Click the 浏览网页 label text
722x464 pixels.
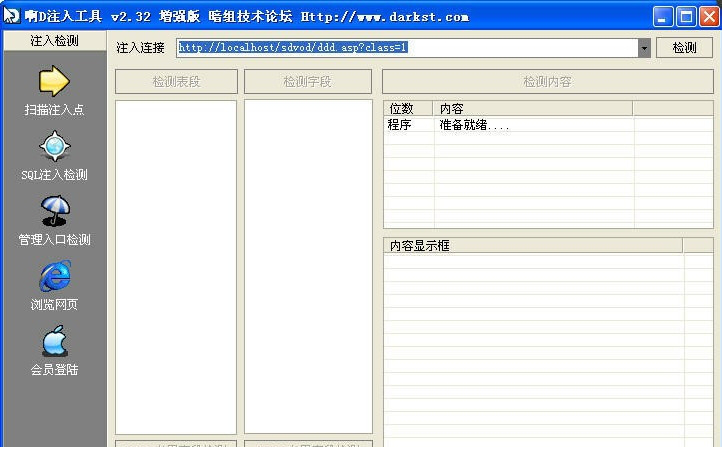(54, 304)
